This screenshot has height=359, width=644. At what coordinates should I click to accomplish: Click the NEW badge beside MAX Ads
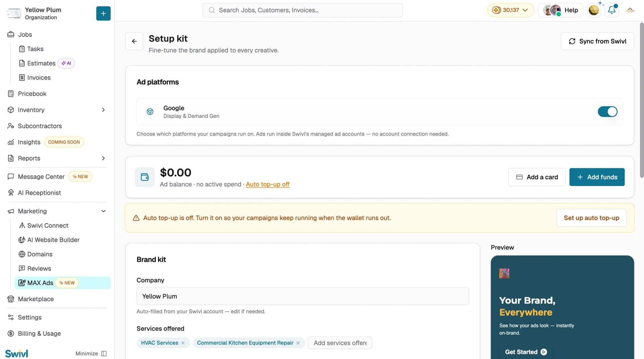click(x=67, y=283)
